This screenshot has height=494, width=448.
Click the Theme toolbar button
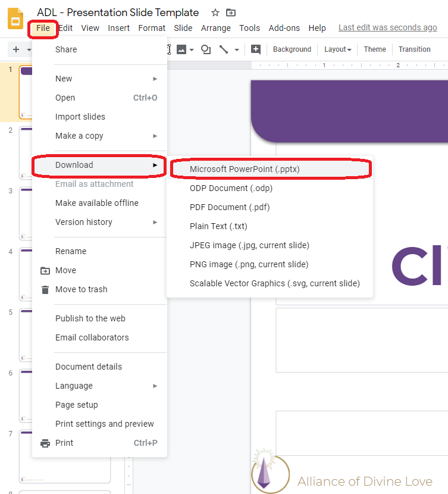(375, 49)
